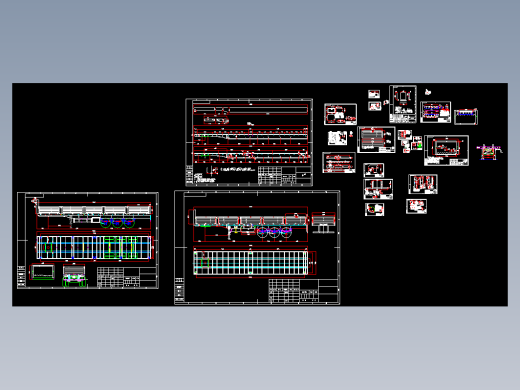The width and height of the screenshot is (520, 390).
Task: Select the tall detail sheet with arch-shaped part
Action: click(x=403, y=104)
